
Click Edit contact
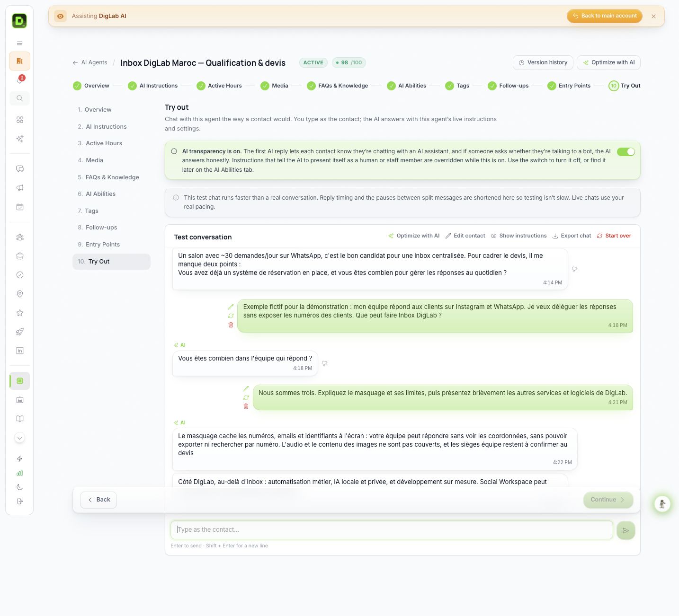465,236
